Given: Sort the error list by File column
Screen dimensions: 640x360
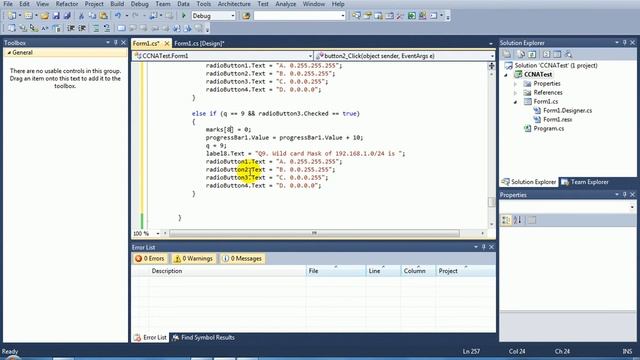Looking at the screenshot, I should [x=336, y=271].
